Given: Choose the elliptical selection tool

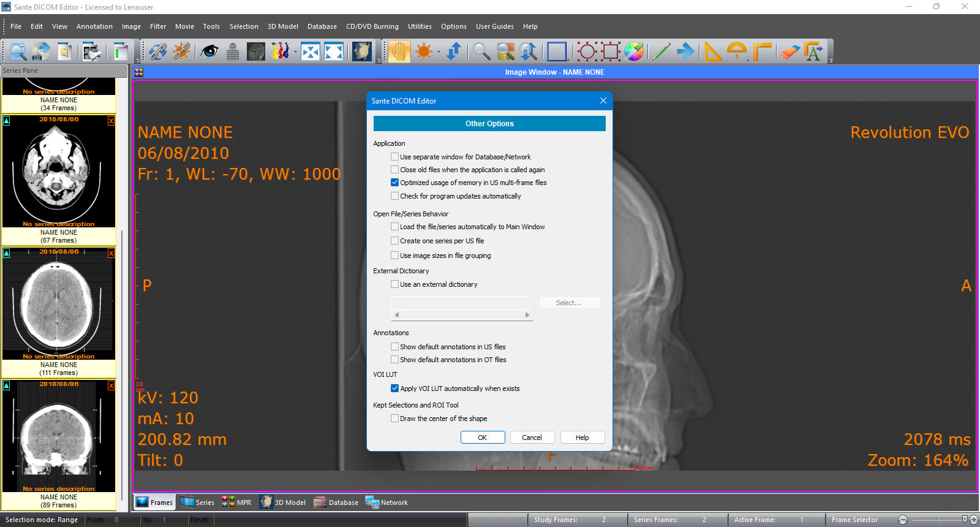Looking at the screenshot, I should coord(586,51).
